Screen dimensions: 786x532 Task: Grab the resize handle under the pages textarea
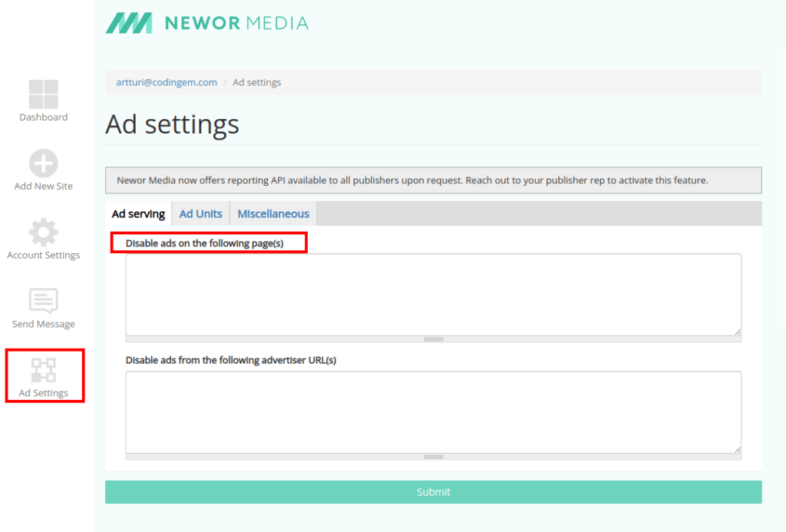coord(433,339)
